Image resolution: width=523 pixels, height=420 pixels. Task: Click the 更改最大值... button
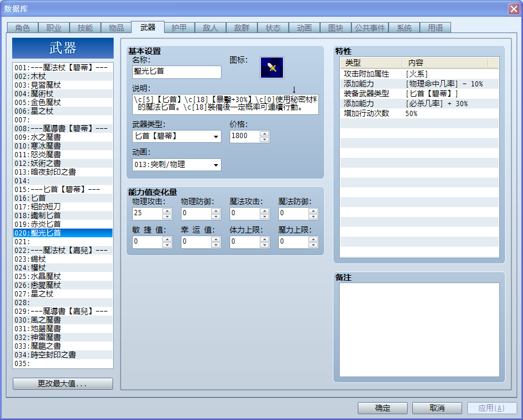(63, 383)
